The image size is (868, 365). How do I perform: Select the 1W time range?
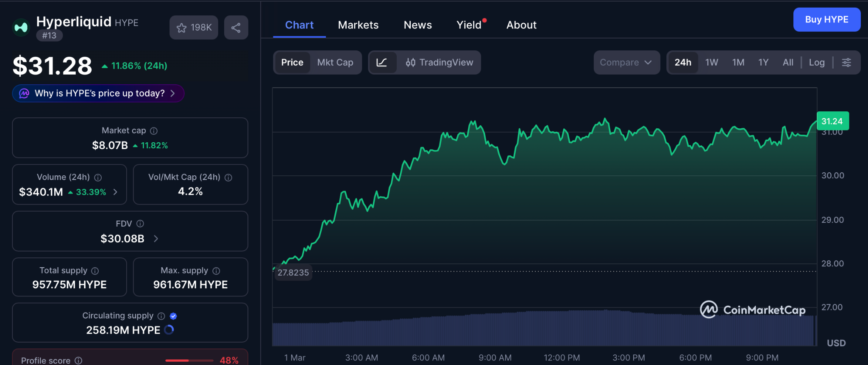711,63
